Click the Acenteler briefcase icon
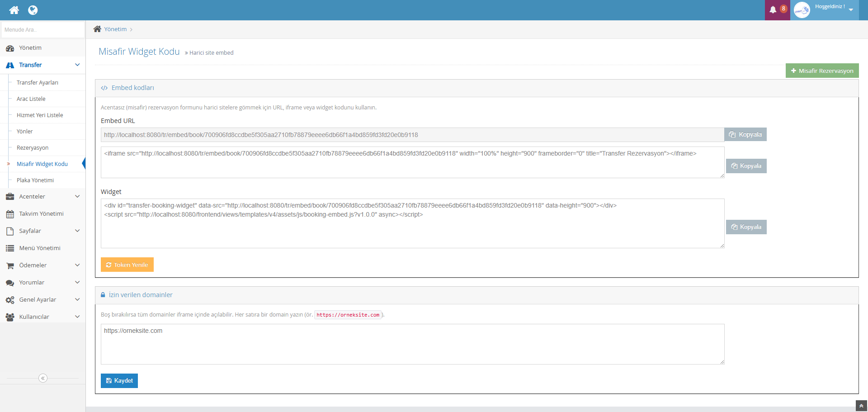Viewport: 868px width, 412px height. click(10, 197)
